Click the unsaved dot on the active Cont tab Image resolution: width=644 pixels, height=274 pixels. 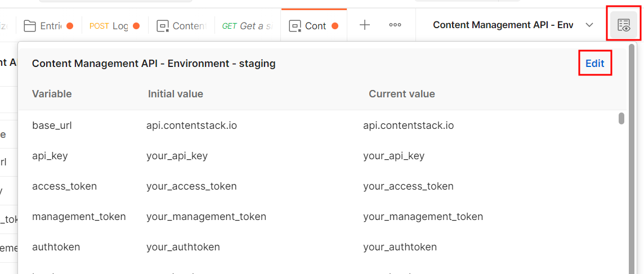coord(335,26)
